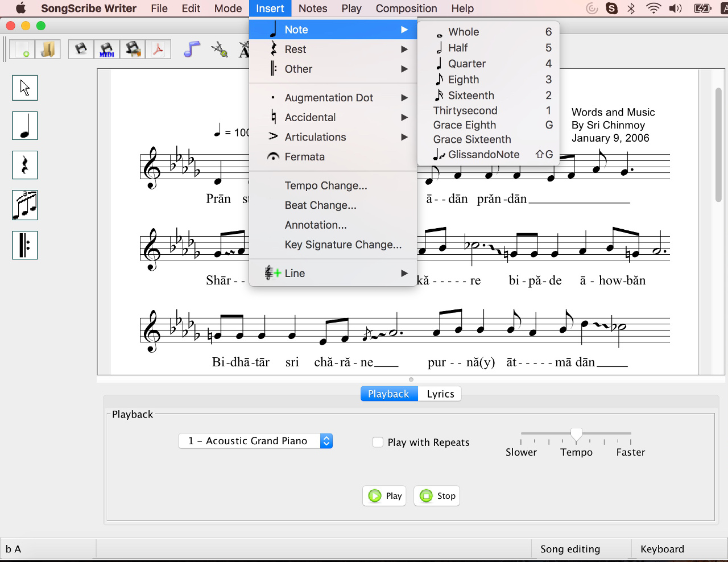Export song to PDF
728x562 pixels.
coord(158,49)
